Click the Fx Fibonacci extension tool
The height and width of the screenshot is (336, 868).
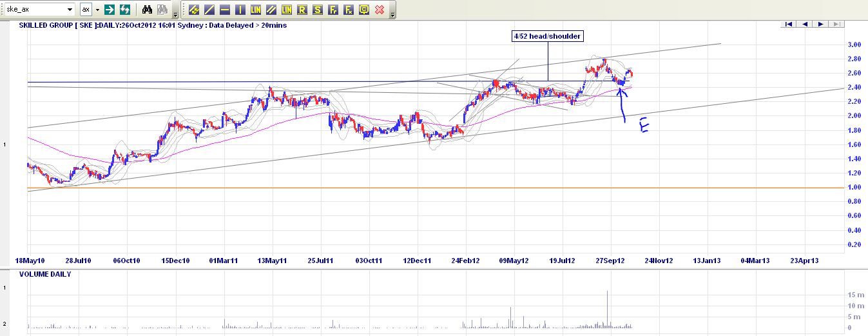coord(349,10)
